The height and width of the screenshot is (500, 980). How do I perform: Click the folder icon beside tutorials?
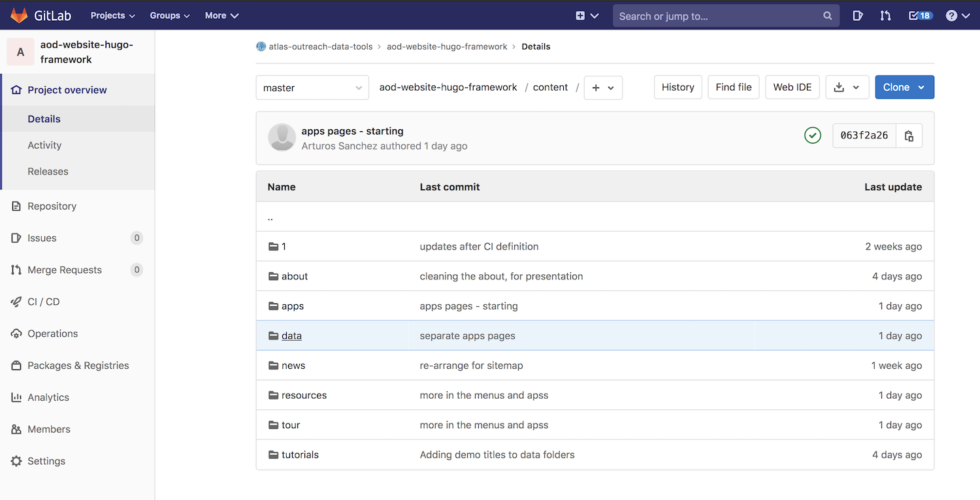click(274, 455)
